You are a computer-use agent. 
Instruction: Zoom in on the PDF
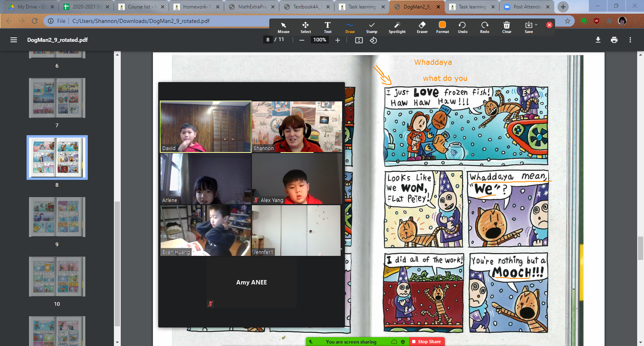pyautogui.click(x=338, y=40)
